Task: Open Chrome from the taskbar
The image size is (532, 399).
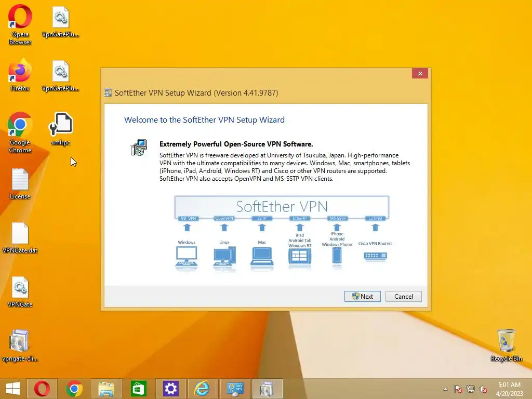Action: pos(74,389)
